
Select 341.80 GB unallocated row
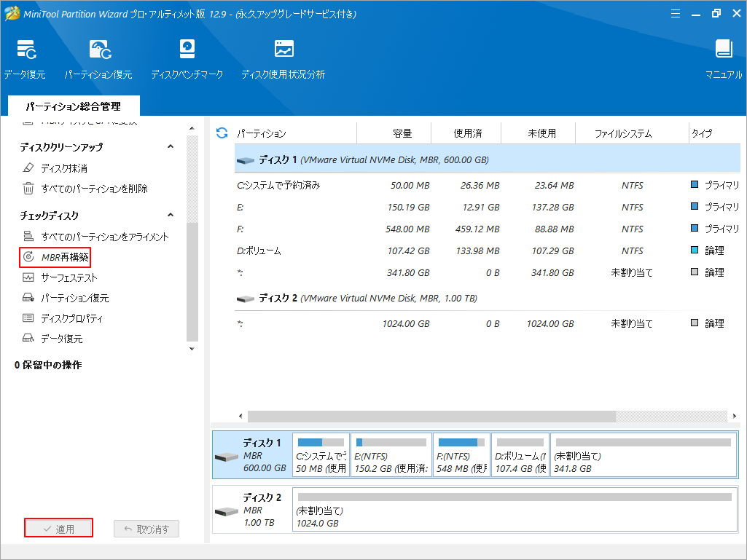click(x=488, y=273)
